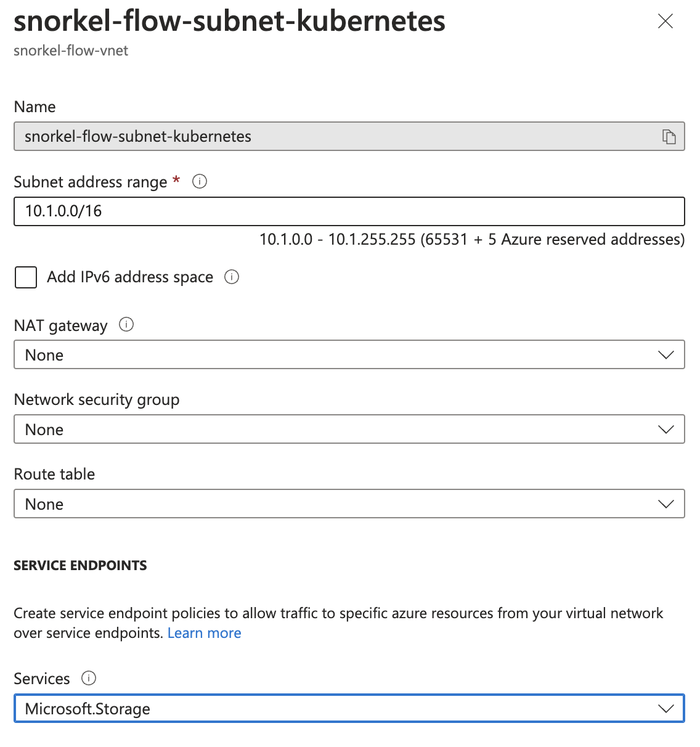Click into the Subnet address range field
Image resolution: width=700 pixels, height=747 pixels.
(349, 211)
